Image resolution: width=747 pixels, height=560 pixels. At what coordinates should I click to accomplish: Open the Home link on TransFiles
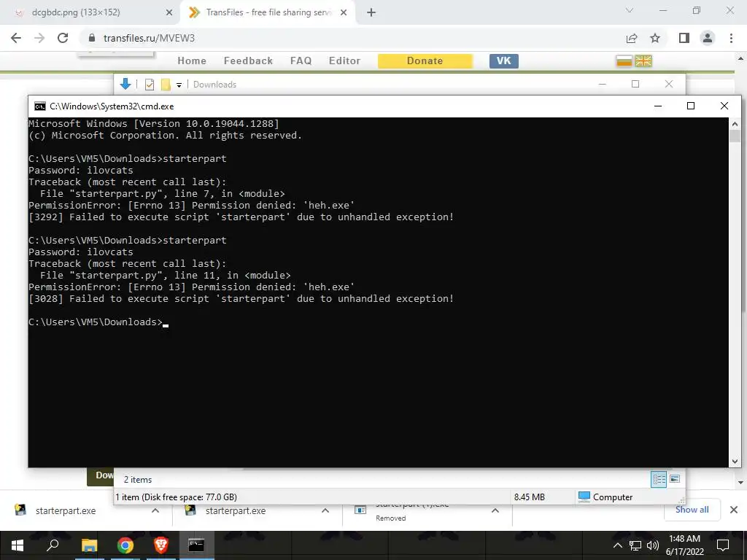point(192,61)
